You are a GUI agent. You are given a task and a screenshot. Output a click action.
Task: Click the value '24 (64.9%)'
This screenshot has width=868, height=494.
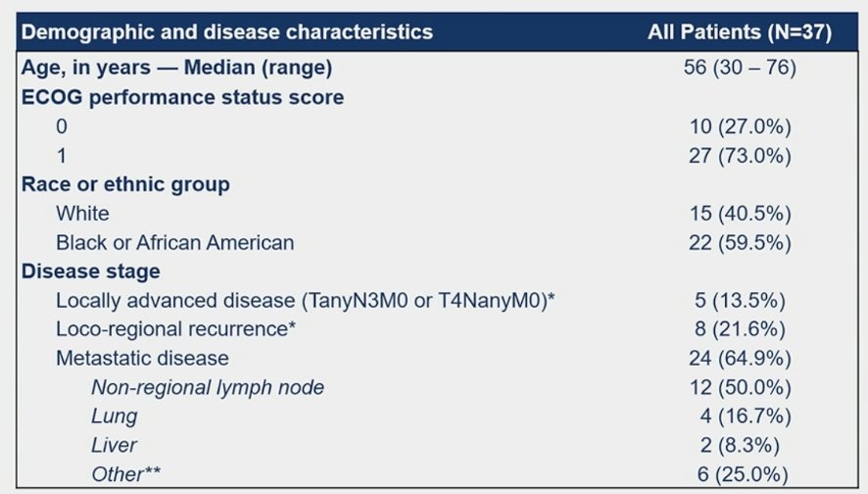pos(740,359)
